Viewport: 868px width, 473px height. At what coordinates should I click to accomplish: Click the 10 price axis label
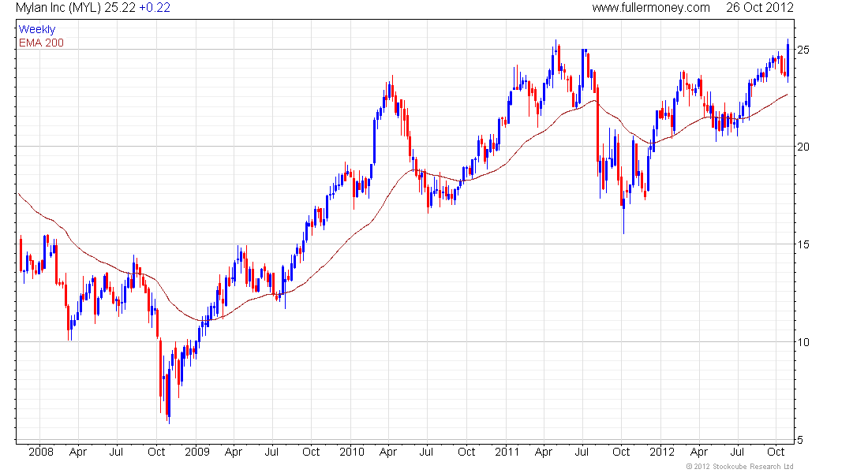point(803,342)
